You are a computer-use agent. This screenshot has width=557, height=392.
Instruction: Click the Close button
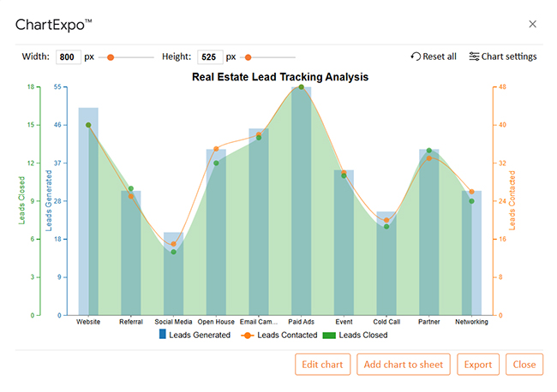[524, 365]
